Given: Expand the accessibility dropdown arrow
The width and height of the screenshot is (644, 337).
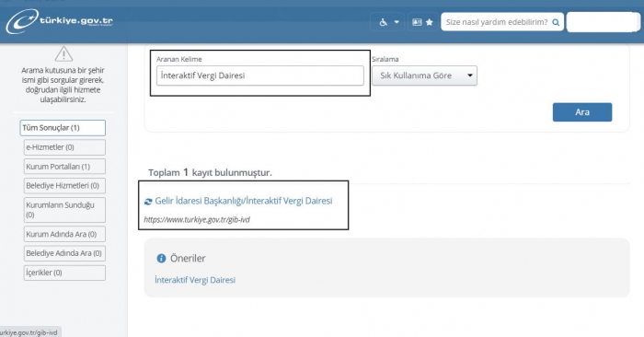Looking at the screenshot, I should click(x=397, y=22).
